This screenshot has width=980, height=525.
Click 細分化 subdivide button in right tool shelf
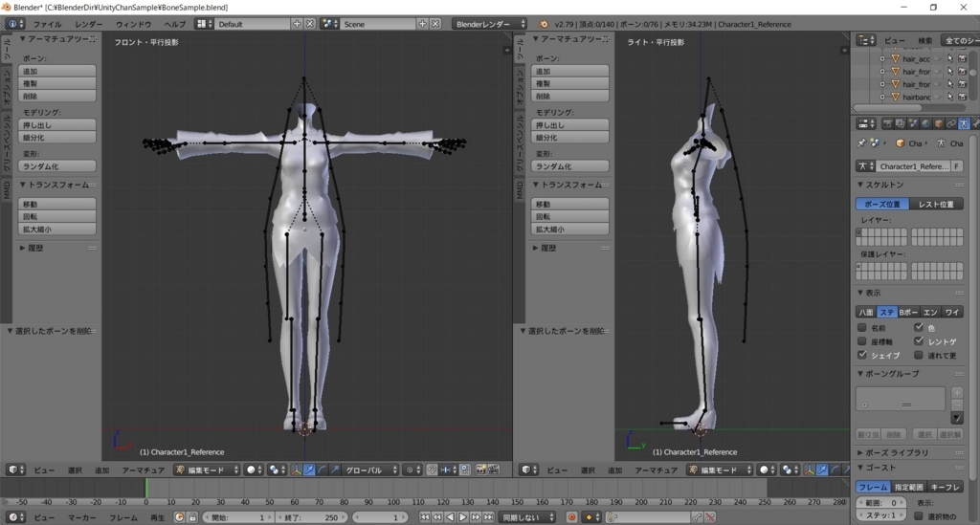click(570, 138)
